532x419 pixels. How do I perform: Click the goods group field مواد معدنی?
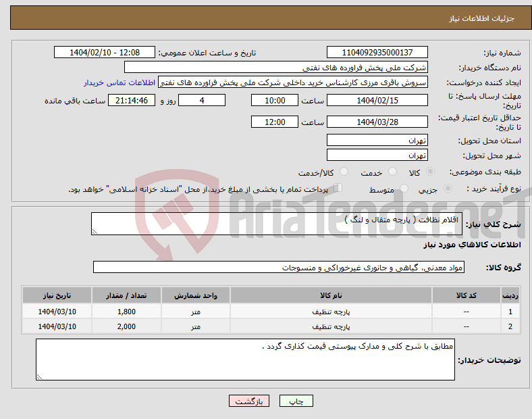[x=279, y=267]
